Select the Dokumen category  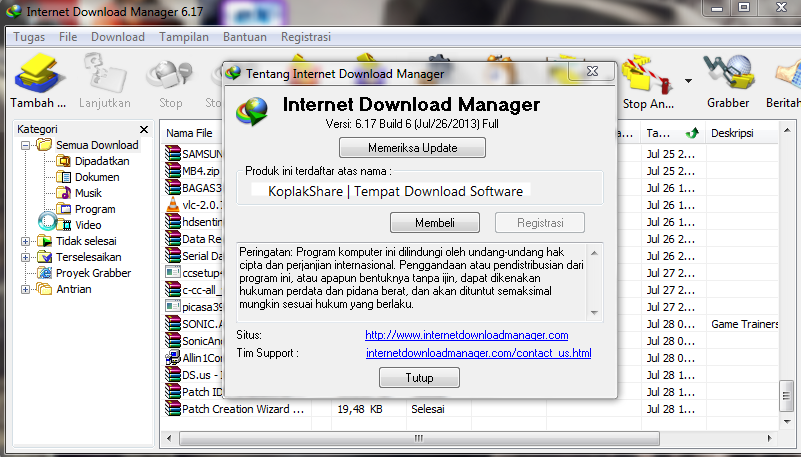click(x=97, y=177)
